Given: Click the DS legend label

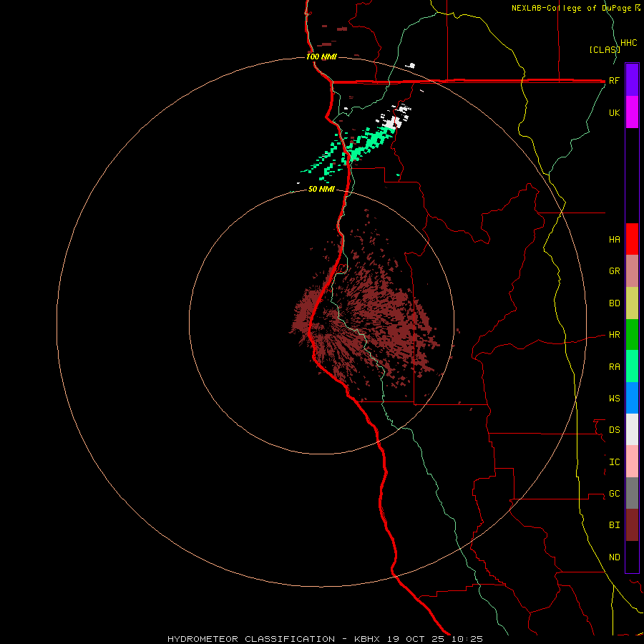Looking at the screenshot, I should (x=614, y=430).
